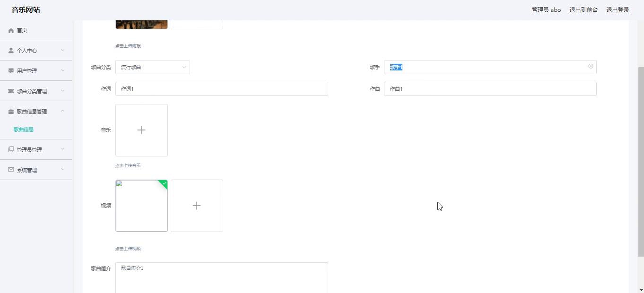Expand the 系统管理 menu chevron
Viewport: 644px width, 293px height.
tap(63, 170)
